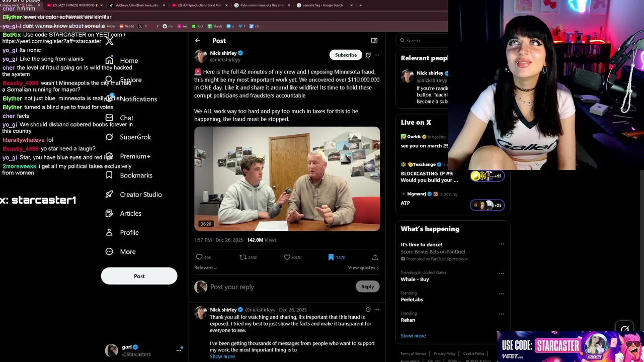Open the X logo home link
Image resolution: width=644 pixels, height=362 pixels.
(109, 41)
